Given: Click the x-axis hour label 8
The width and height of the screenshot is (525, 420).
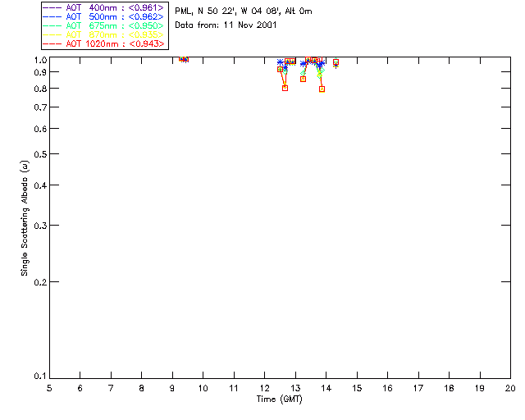Looking at the screenshot, I should pyautogui.click(x=142, y=388).
